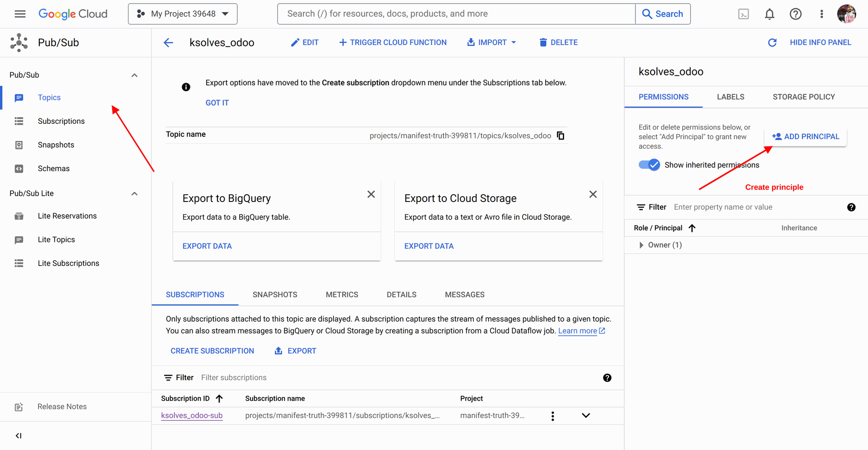The image size is (868, 450).
Task: Go back using the left arrow
Action: click(x=168, y=42)
